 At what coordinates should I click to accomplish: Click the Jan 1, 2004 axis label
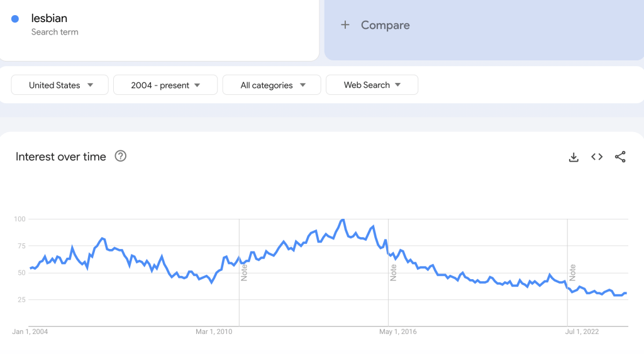[x=30, y=332]
